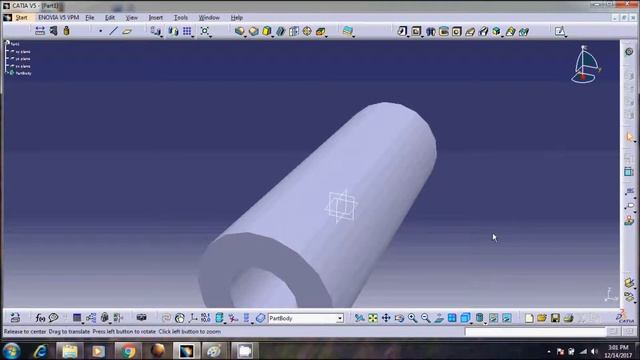The width and height of the screenshot is (640, 360).
Task: Click the Open file folder icon
Action: click(x=542, y=318)
